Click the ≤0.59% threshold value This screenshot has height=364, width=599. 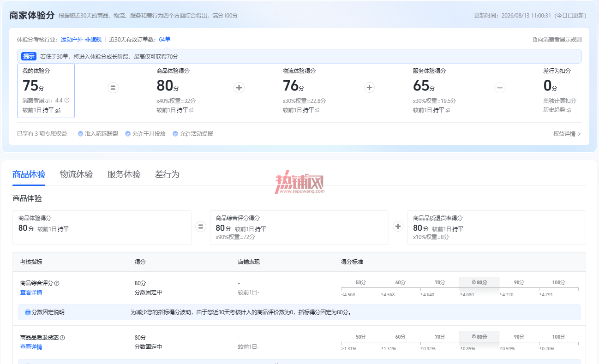pyautogui.click(x=507, y=349)
